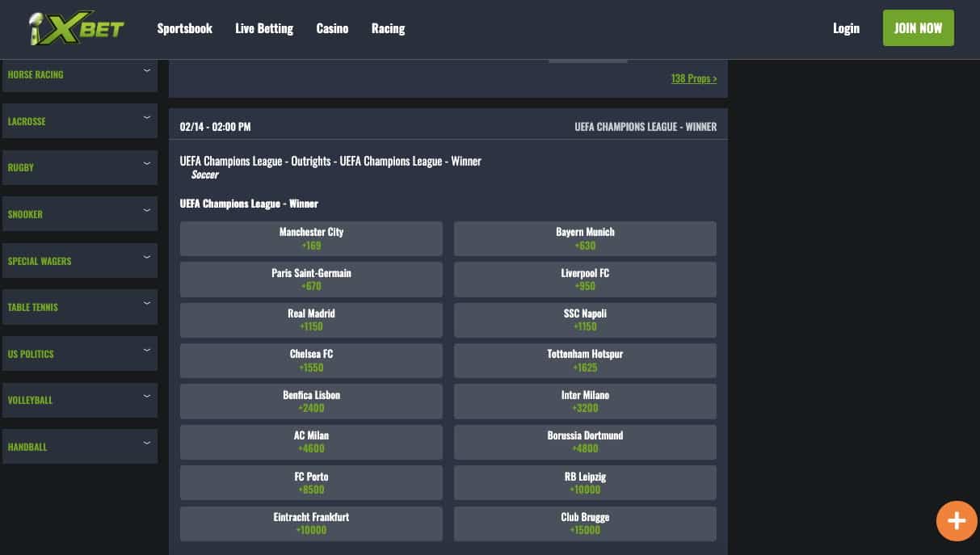
Task: Select the HANDBALL sidebar label
Action: [27, 447]
